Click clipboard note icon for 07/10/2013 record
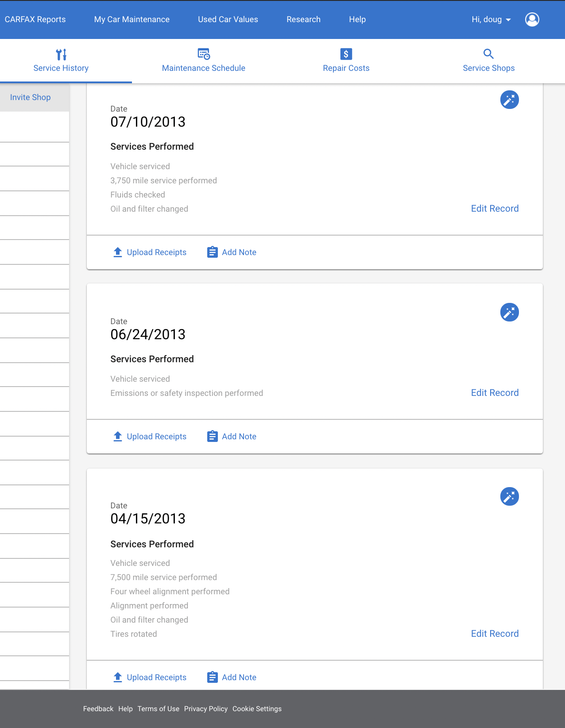The height and width of the screenshot is (728, 565). coord(213,252)
